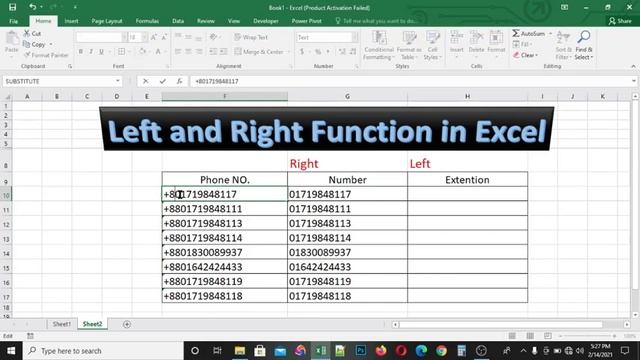Open the Sheet1 tab

tap(62, 324)
